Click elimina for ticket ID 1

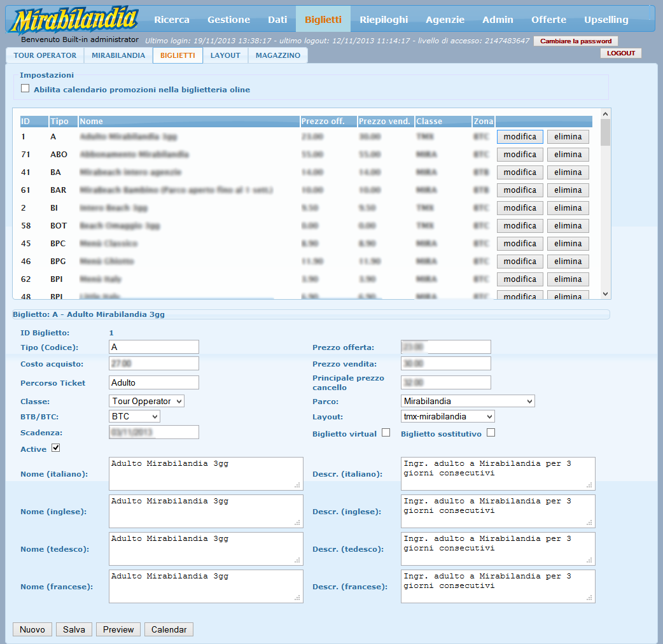568,137
